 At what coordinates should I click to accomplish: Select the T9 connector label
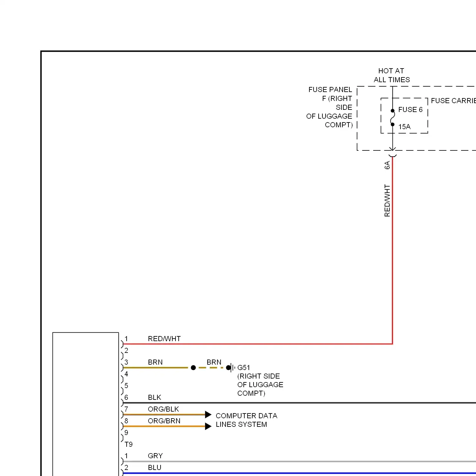pyautogui.click(x=129, y=444)
